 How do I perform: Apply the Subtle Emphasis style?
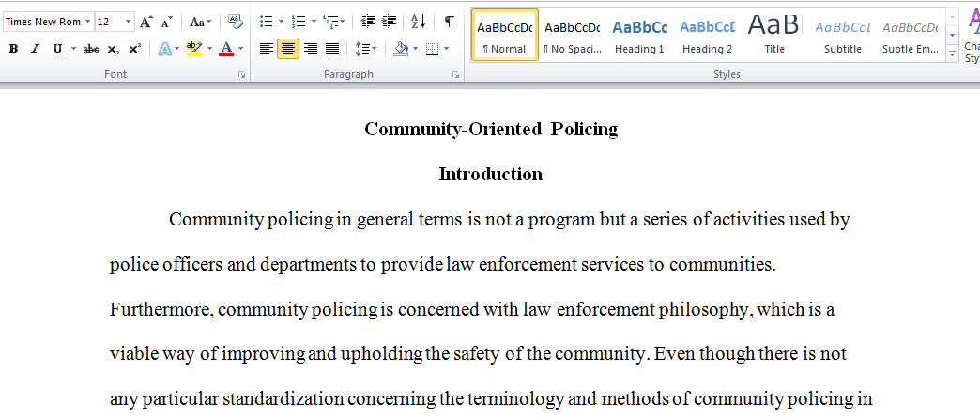click(910, 35)
